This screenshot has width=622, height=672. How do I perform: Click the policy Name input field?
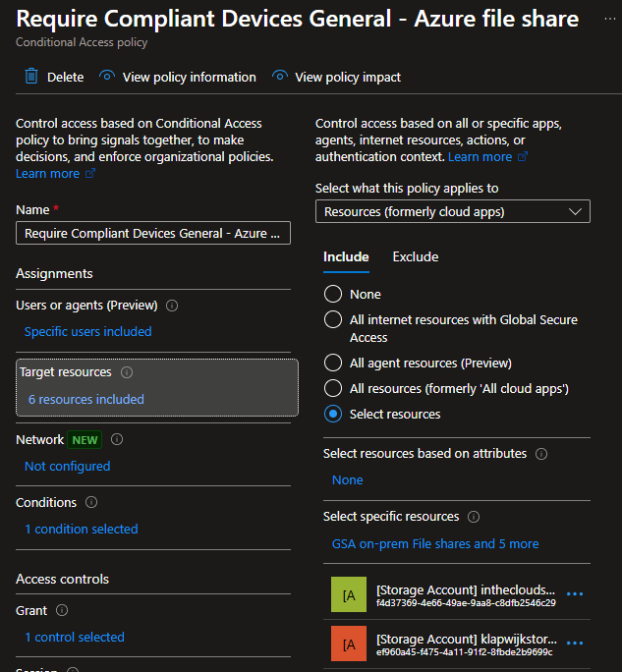tap(153, 233)
